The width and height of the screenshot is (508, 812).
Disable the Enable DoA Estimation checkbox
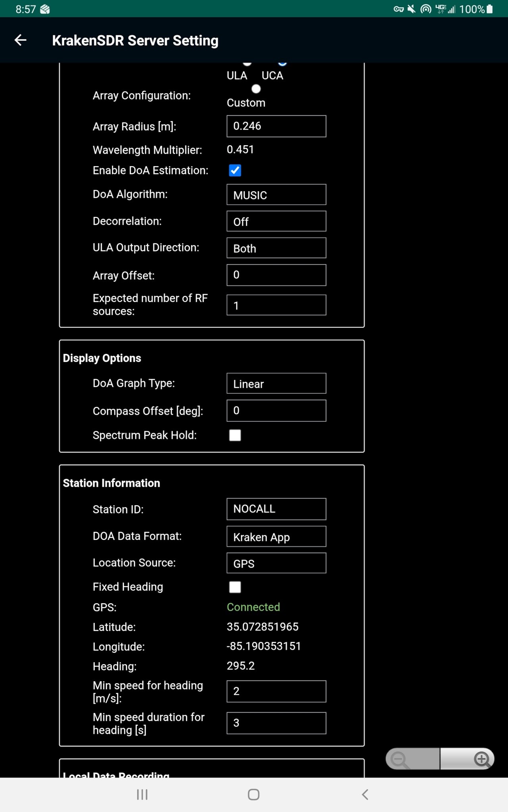point(235,170)
